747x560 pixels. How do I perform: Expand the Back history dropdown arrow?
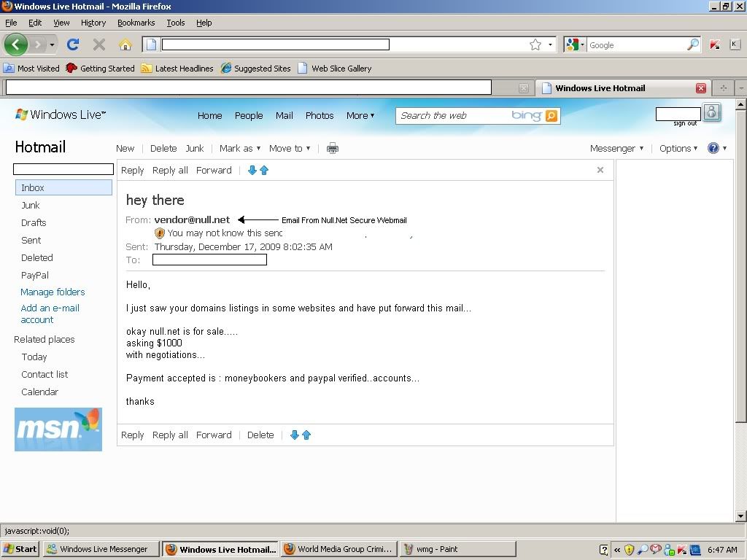pyautogui.click(x=52, y=44)
